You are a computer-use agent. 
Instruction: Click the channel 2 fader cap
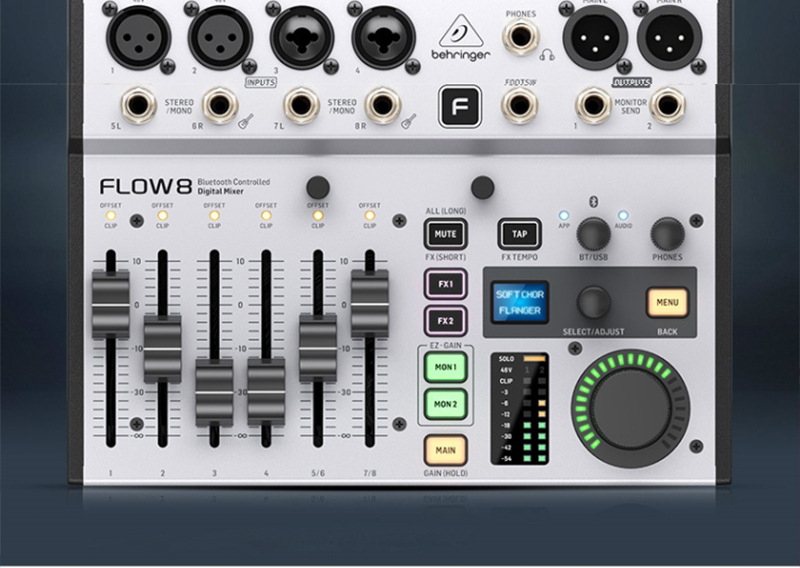[x=162, y=349]
